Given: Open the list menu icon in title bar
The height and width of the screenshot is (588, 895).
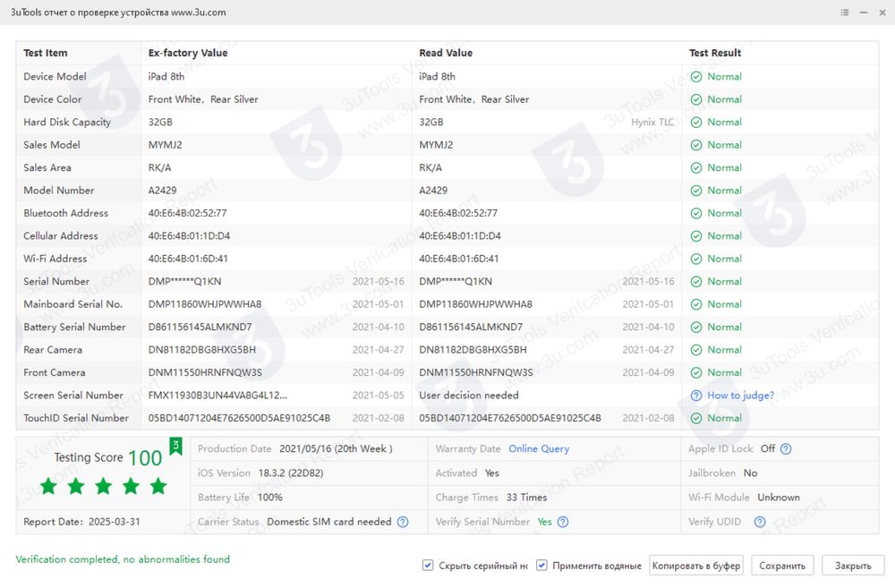Looking at the screenshot, I should coord(845,12).
